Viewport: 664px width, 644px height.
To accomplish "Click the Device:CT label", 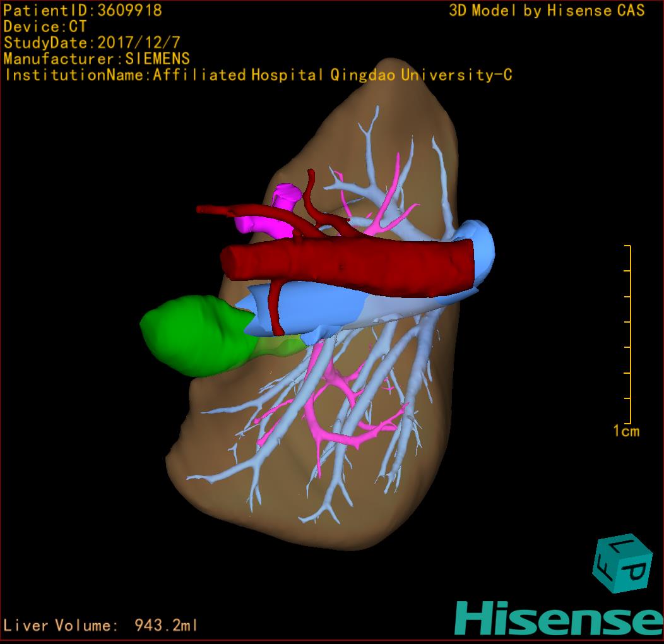I will coord(45,27).
